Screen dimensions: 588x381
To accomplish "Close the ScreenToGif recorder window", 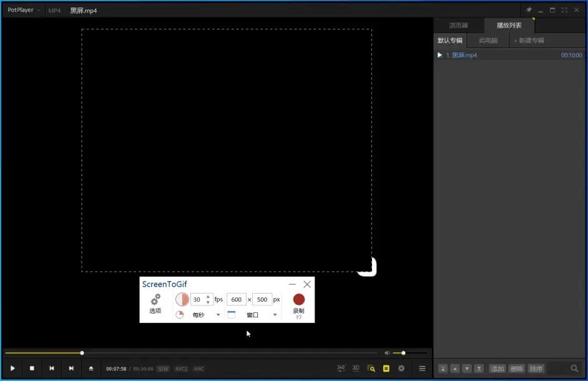I will tap(307, 285).
